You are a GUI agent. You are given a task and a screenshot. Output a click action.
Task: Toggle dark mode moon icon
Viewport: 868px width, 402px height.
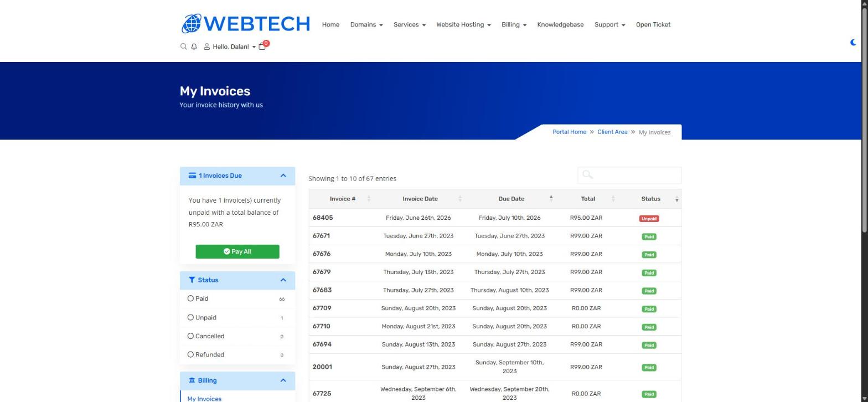click(854, 42)
